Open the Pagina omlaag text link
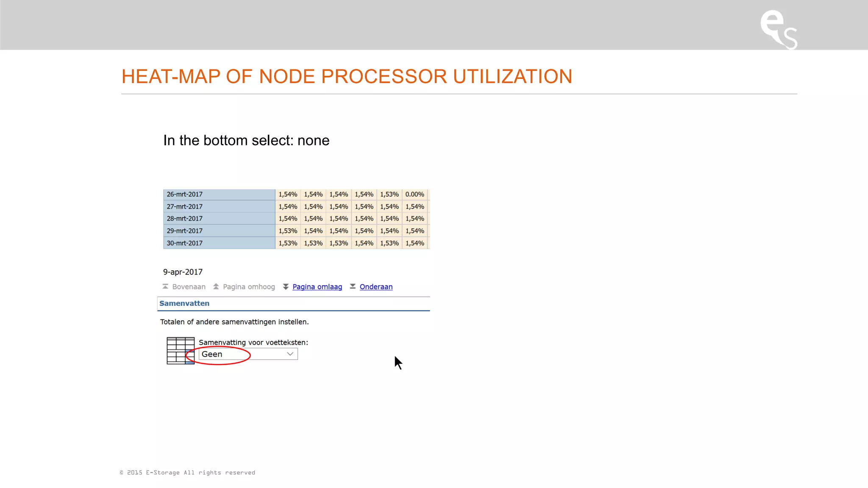 tap(317, 287)
